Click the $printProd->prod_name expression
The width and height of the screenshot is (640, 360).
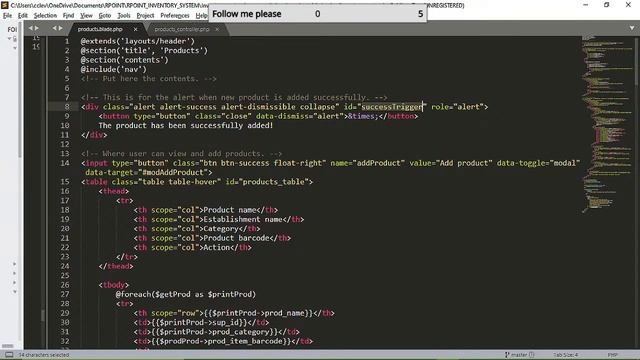tap(258, 313)
